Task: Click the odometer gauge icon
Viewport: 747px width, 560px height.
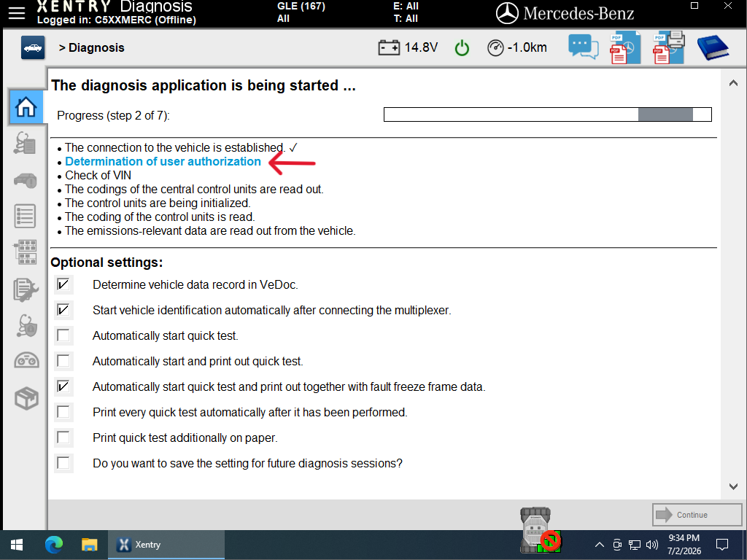Action: 495,47
